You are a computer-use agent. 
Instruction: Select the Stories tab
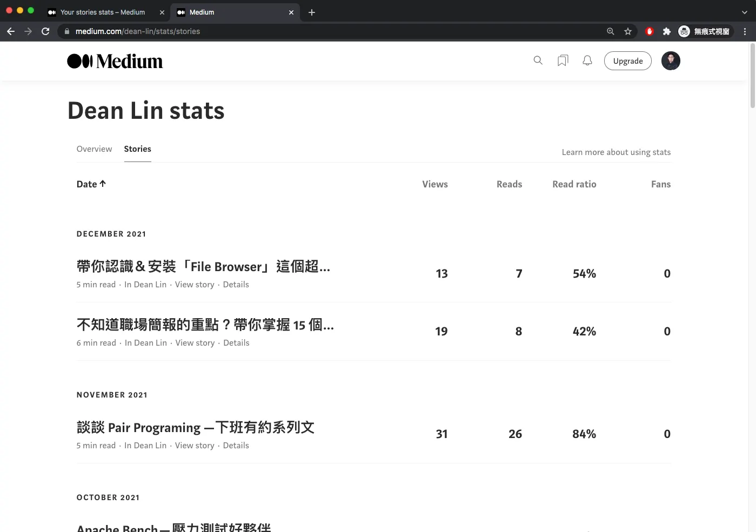(x=138, y=149)
